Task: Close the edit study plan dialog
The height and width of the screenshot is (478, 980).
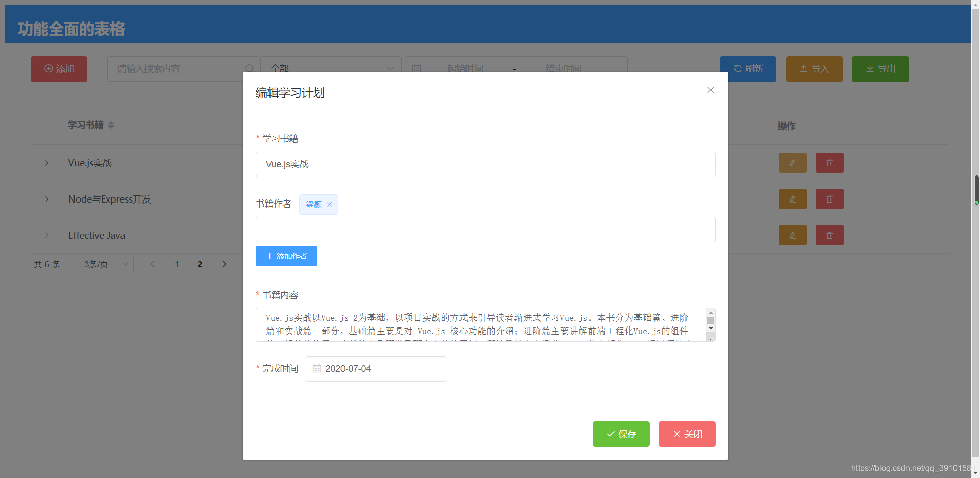Action: [710, 90]
